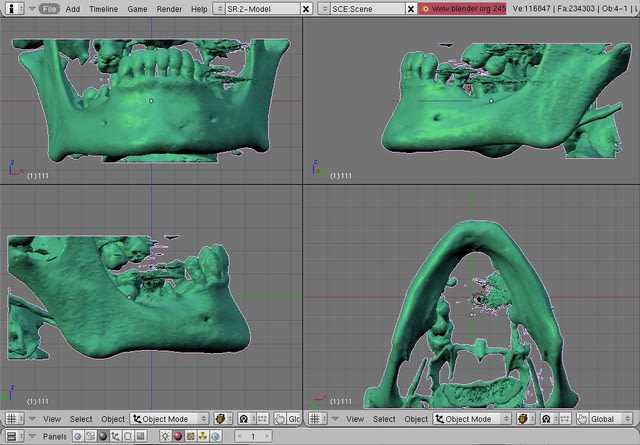The image size is (640, 445).
Task: Toggle the 3D manipulator hand in right view header
Action: click(x=582, y=419)
